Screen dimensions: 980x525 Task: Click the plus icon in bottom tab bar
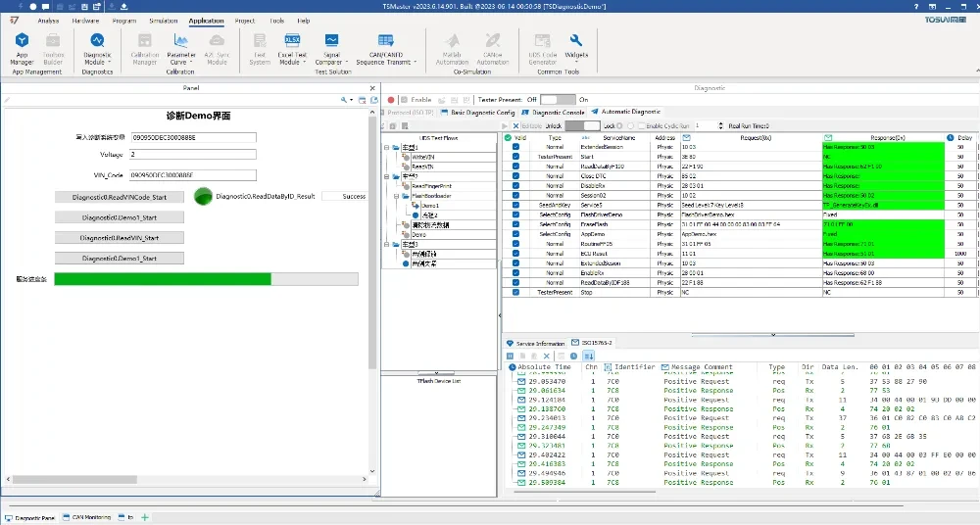click(145, 517)
